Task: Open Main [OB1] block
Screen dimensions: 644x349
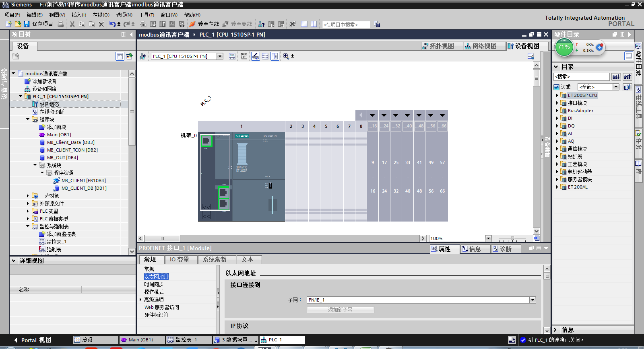Action: (59, 135)
